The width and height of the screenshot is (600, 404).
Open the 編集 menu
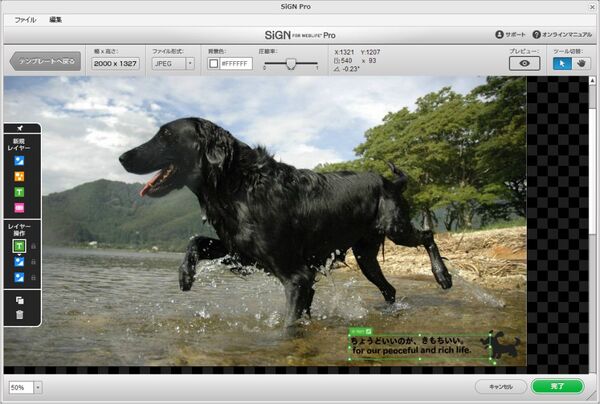55,20
